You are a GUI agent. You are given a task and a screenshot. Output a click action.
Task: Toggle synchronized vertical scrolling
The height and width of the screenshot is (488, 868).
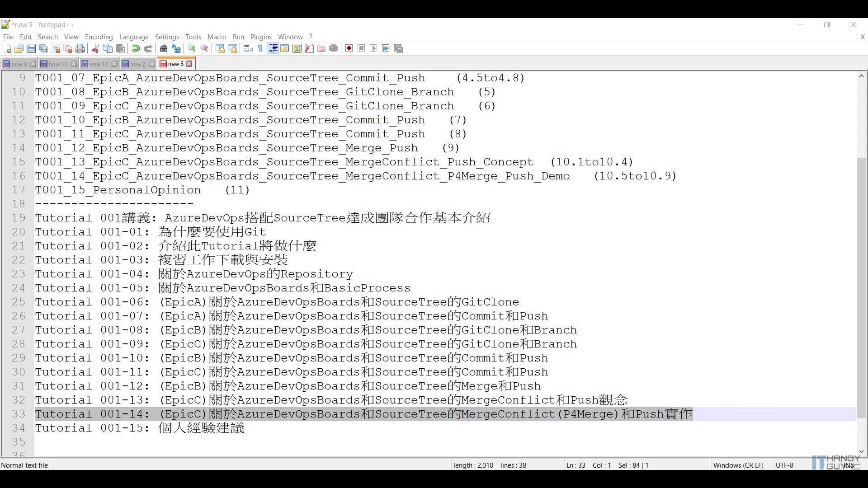220,48
